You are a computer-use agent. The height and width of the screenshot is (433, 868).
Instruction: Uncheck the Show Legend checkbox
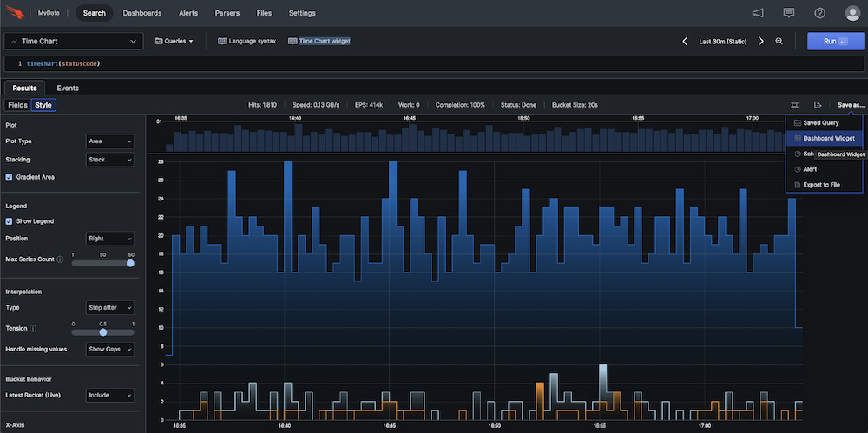coord(10,221)
